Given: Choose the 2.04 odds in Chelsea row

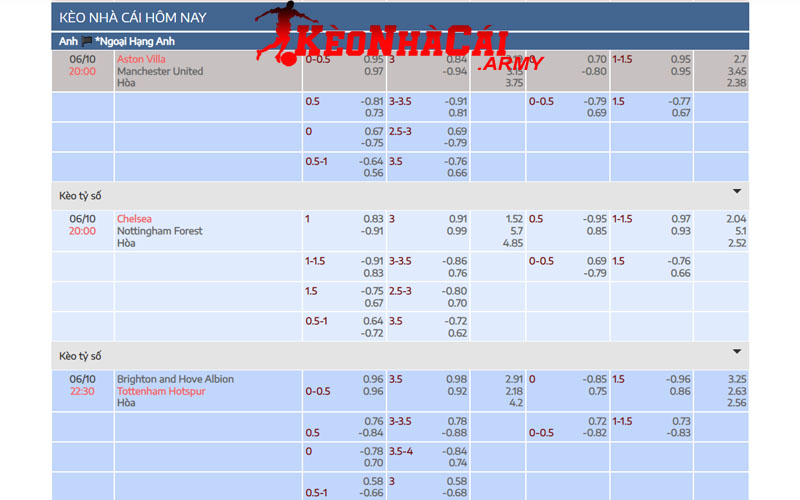Looking at the screenshot, I should point(737,219).
